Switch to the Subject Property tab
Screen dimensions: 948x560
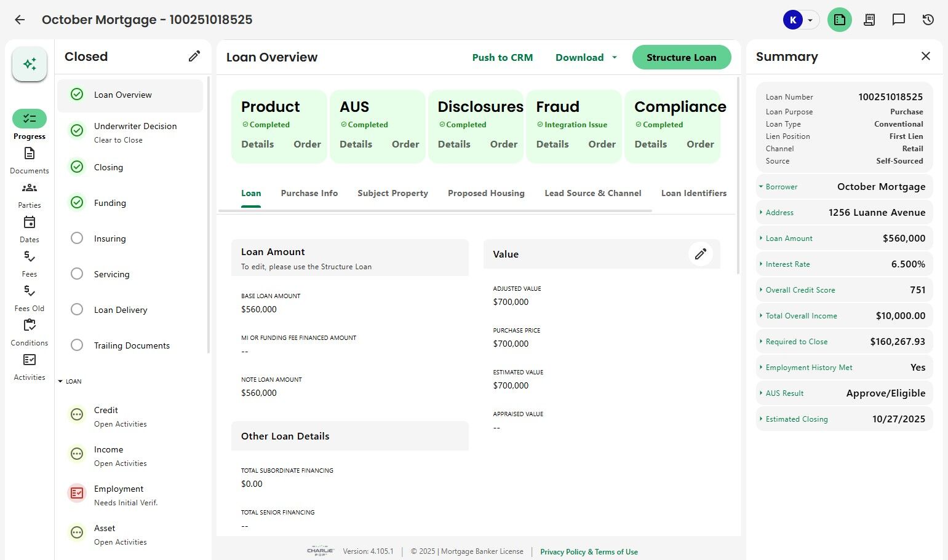pos(392,193)
